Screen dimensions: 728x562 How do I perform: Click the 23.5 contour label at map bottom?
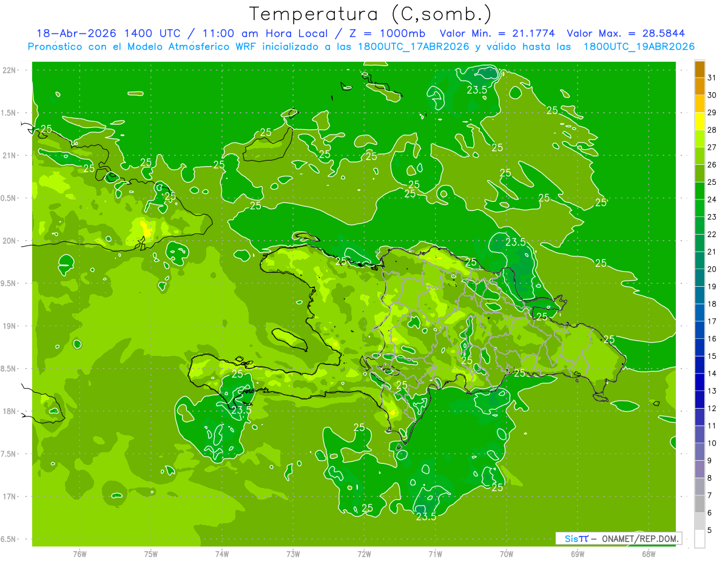tap(426, 517)
